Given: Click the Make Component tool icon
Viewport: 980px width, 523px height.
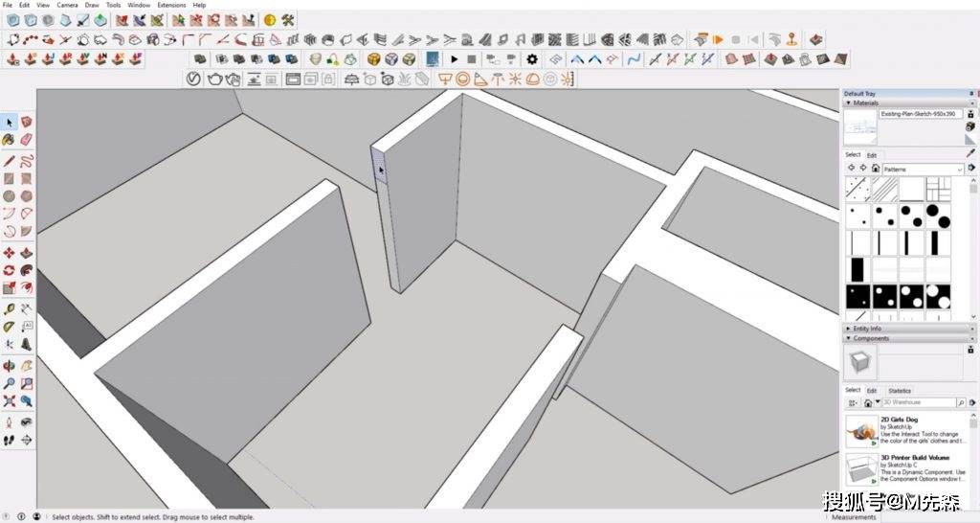Looking at the screenshot, I should coord(26,122).
